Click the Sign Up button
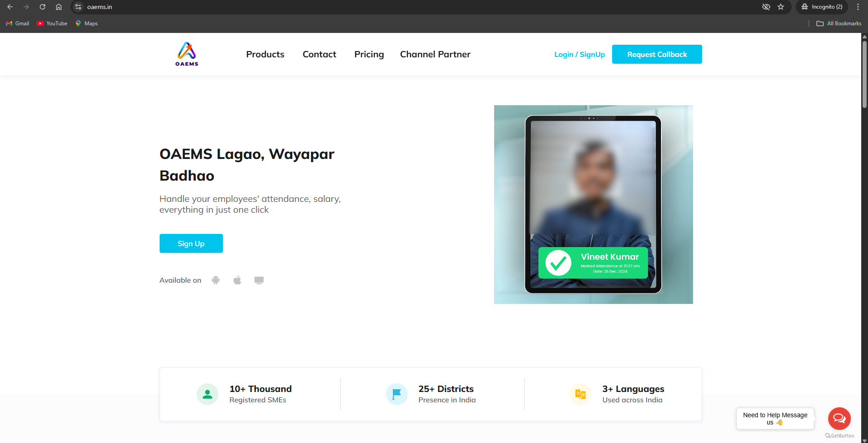 [x=191, y=243]
